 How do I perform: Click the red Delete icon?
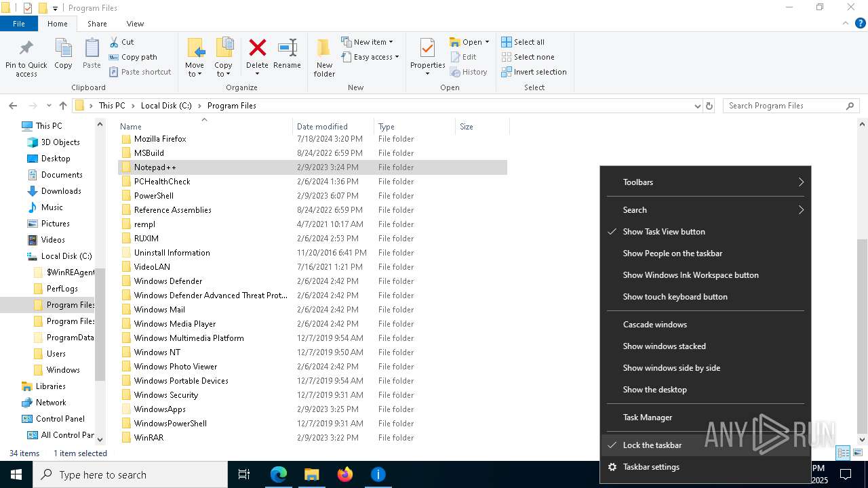pyautogui.click(x=257, y=47)
